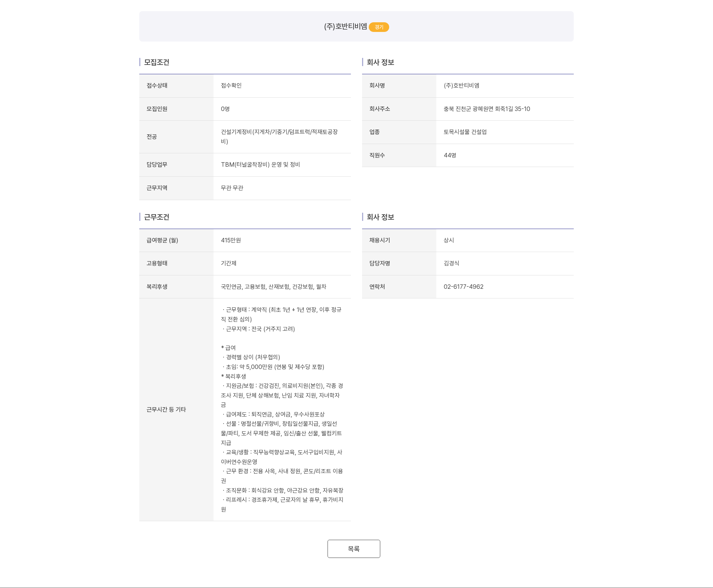The height and width of the screenshot is (588, 713).
Task: Click the 고용형태 row label
Action: point(157,264)
